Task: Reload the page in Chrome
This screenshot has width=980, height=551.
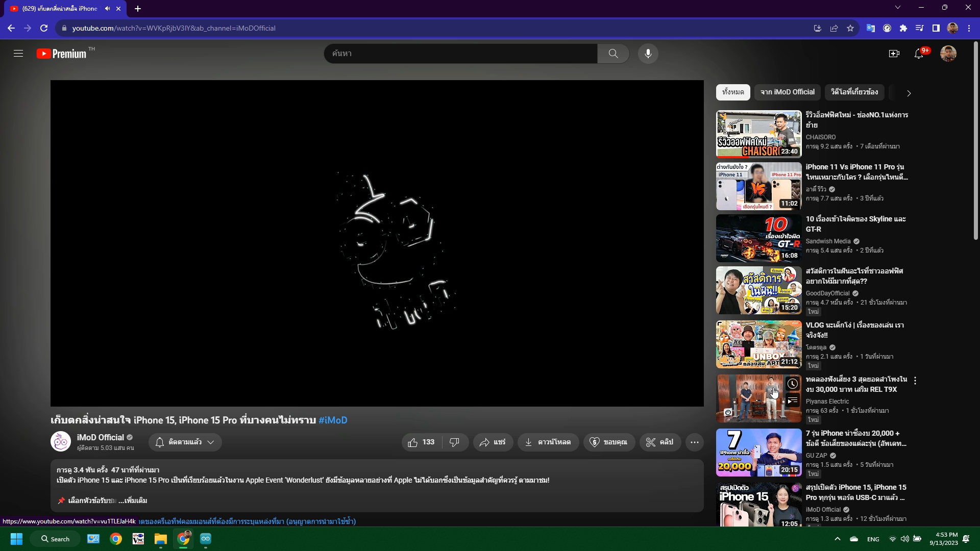Action: [44, 28]
